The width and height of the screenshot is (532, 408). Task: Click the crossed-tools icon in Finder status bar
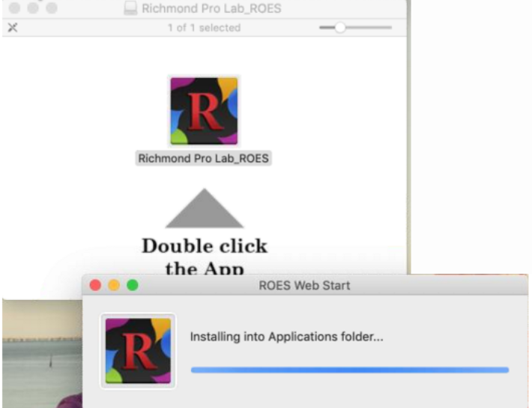click(x=12, y=28)
